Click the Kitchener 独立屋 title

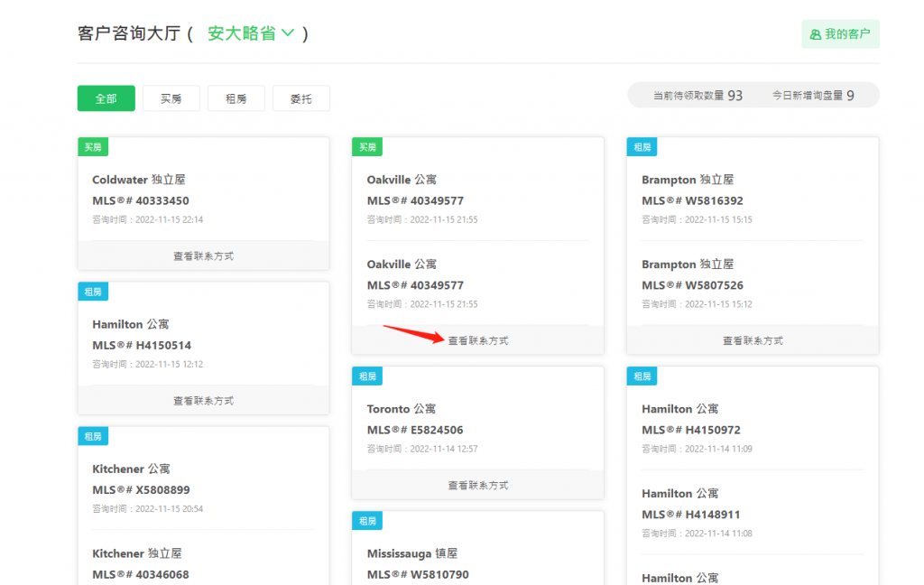click(x=137, y=553)
